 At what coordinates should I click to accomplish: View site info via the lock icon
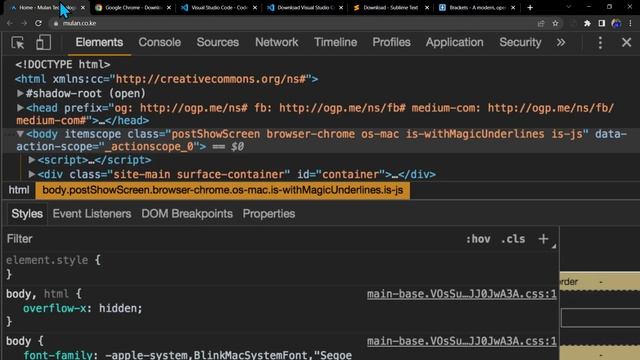tap(56, 23)
